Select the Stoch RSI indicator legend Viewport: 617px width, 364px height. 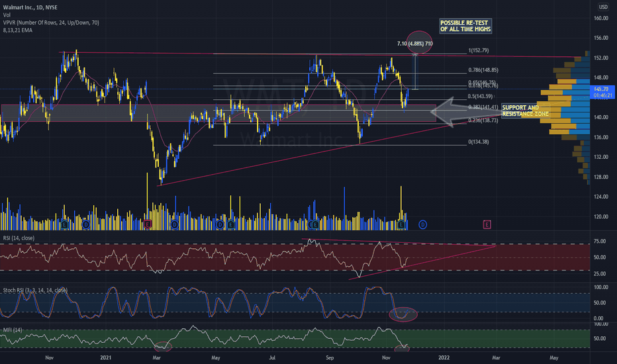[x=35, y=290]
